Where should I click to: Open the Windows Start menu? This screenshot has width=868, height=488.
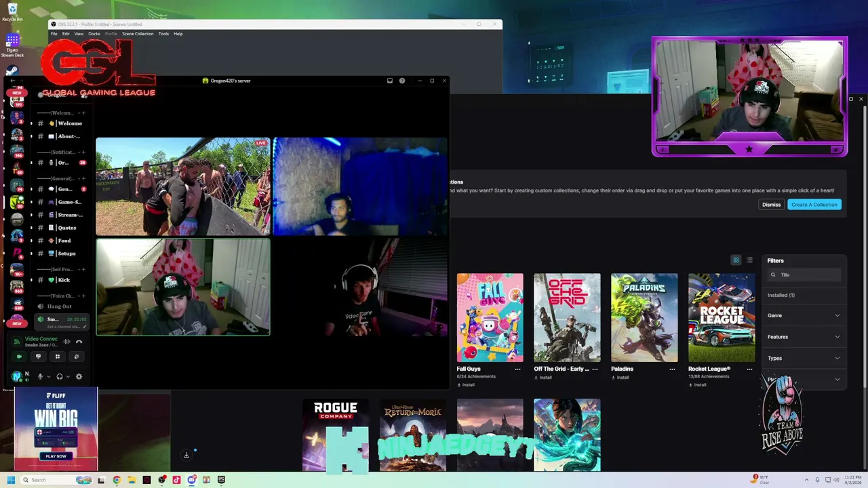pyautogui.click(x=11, y=480)
